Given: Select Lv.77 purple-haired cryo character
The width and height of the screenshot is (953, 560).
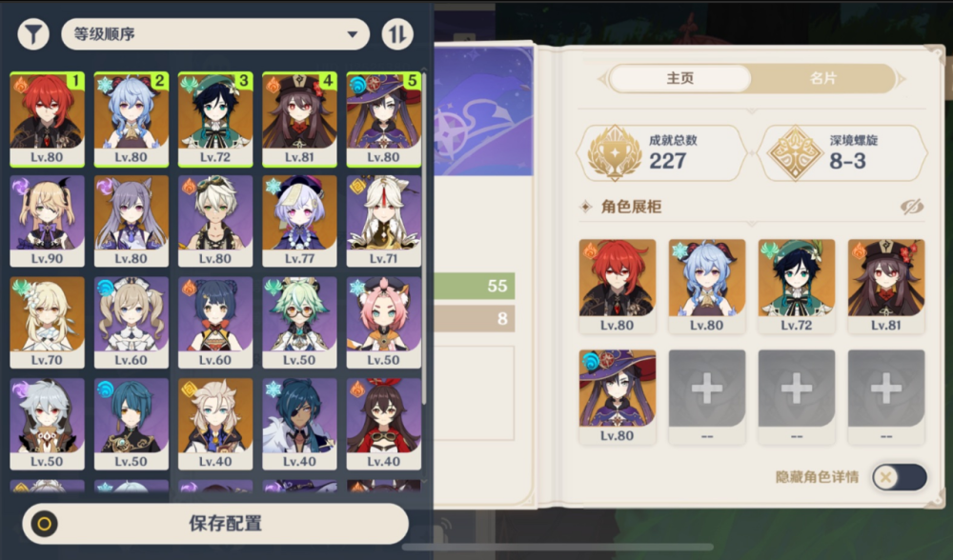Looking at the screenshot, I should tap(299, 221).
